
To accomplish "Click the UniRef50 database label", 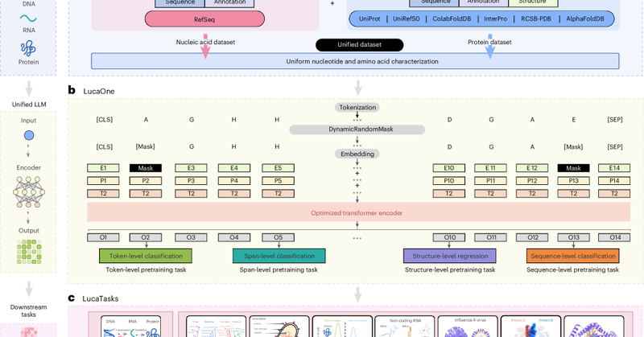I will (407, 18).
